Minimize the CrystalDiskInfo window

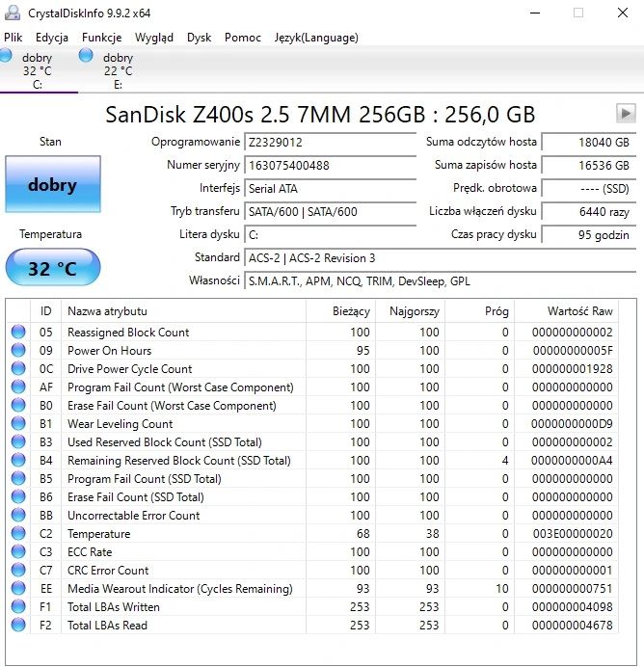tap(535, 13)
